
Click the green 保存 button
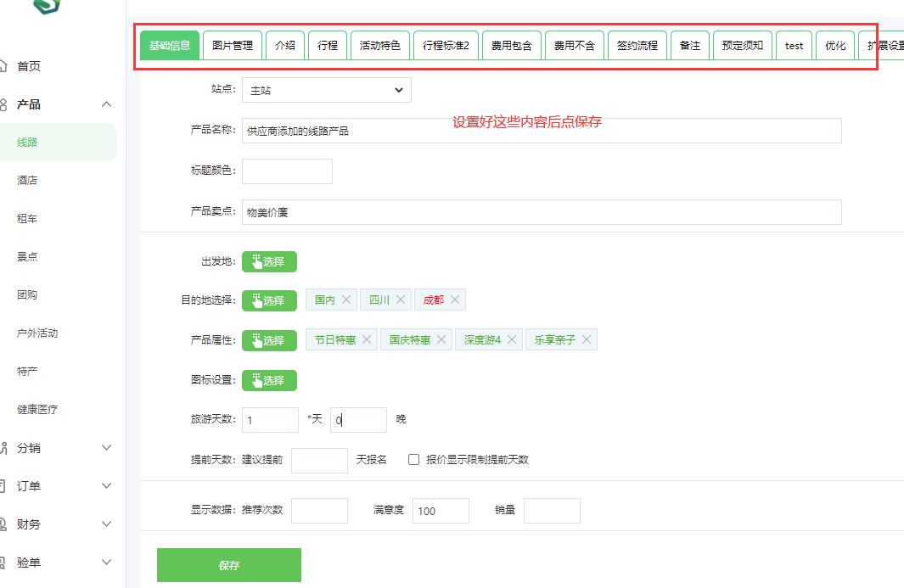click(x=229, y=565)
